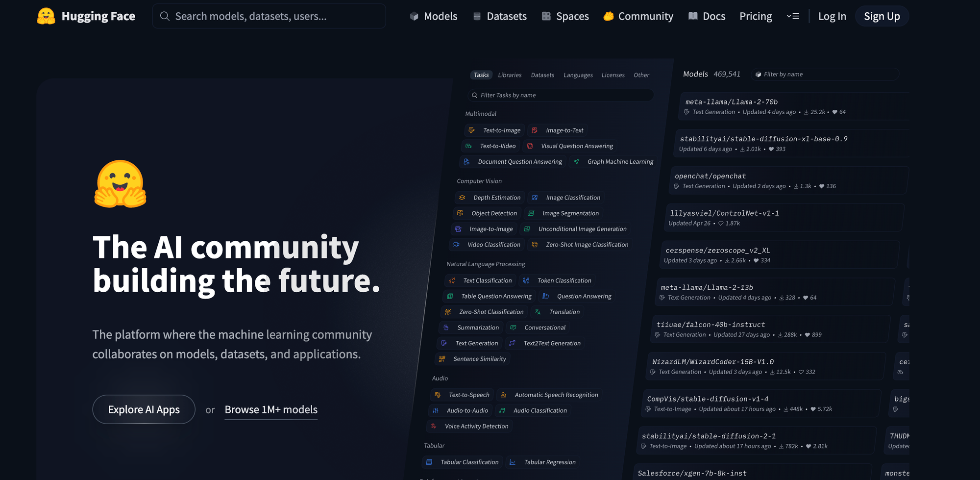This screenshot has width=980, height=480.
Task: Click the Conversational task icon
Action: point(513,328)
